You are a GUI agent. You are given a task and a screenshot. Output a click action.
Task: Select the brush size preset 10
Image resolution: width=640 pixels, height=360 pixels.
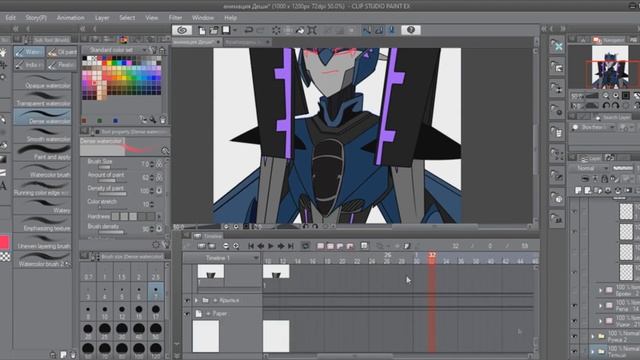[x=105, y=312]
